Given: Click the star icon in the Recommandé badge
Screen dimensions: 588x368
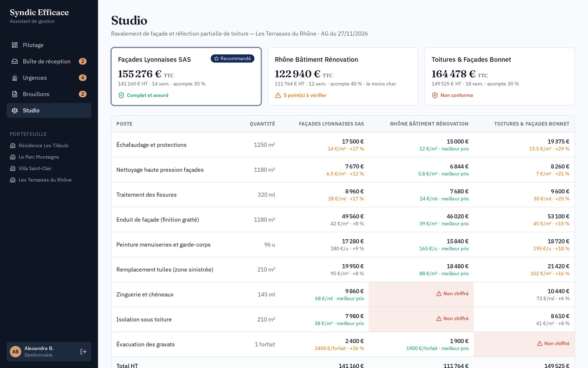Looking at the screenshot, I should pos(216,58).
